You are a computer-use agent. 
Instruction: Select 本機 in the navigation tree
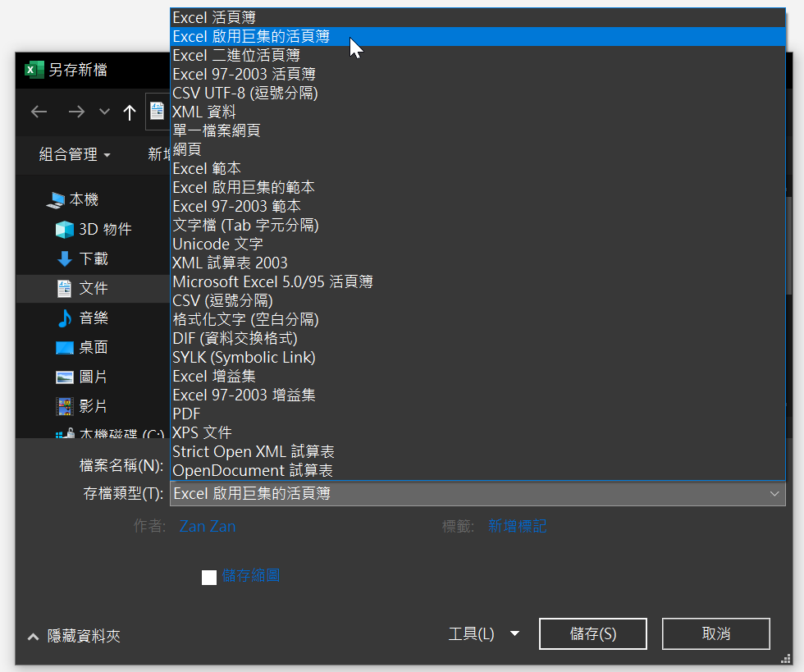(x=84, y=199)
